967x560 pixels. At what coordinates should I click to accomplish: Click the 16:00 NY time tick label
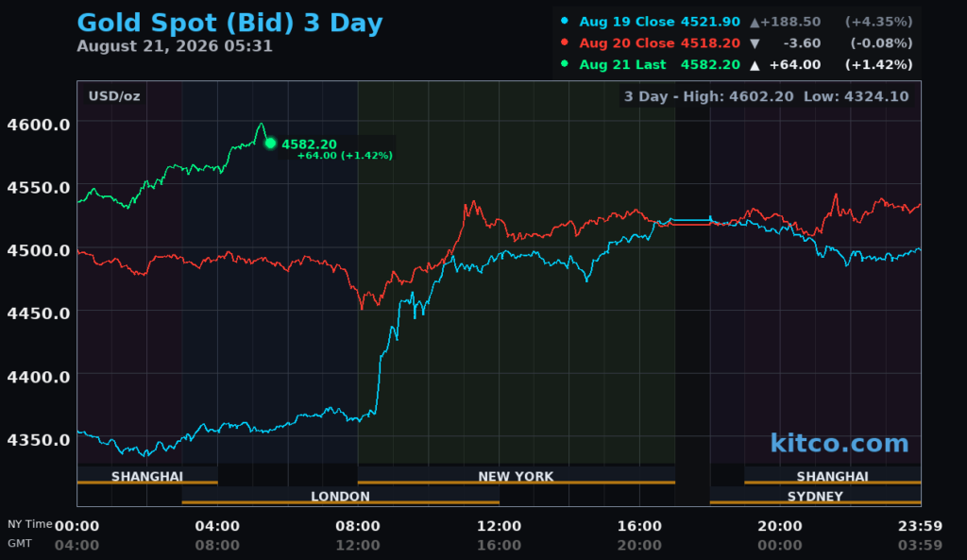[639, 526]
